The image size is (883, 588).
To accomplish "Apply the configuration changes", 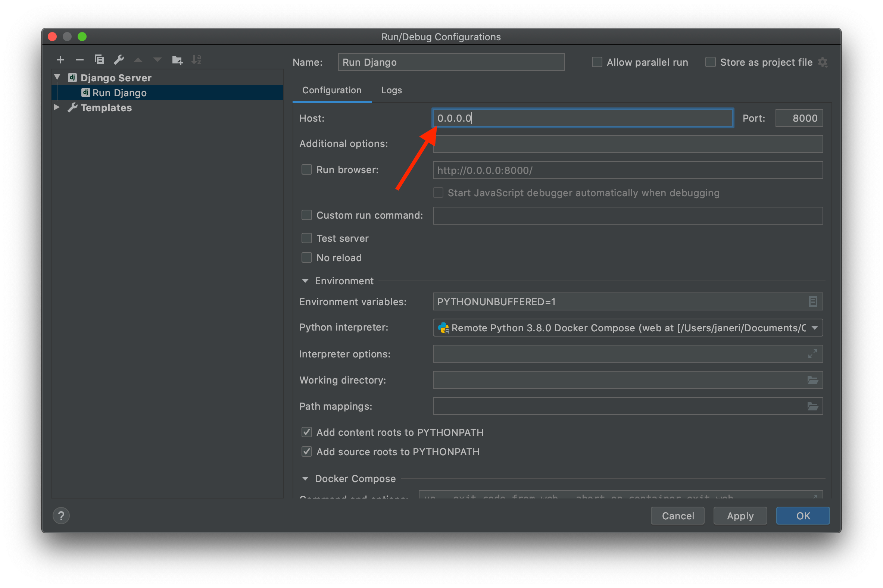I will (740, 516).
